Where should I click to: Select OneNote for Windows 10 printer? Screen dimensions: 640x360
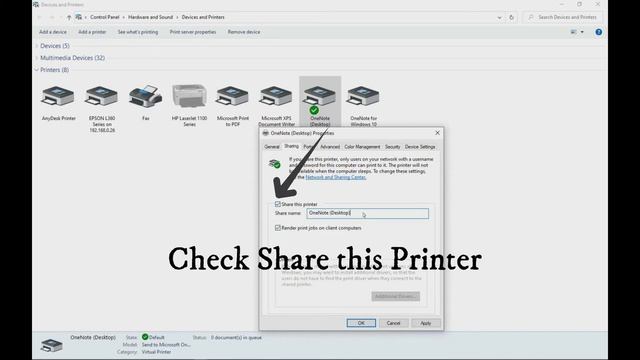pyautogui.click(x=363, y=96)
